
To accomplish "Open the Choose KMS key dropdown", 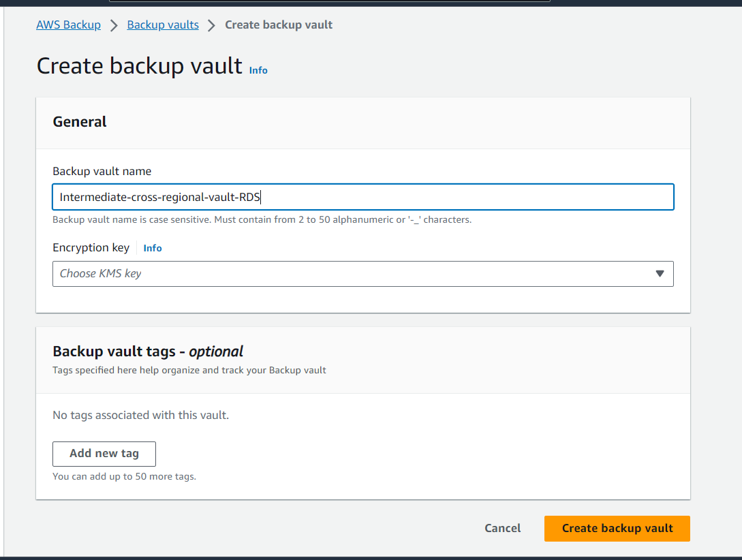I will coord(354,274).
